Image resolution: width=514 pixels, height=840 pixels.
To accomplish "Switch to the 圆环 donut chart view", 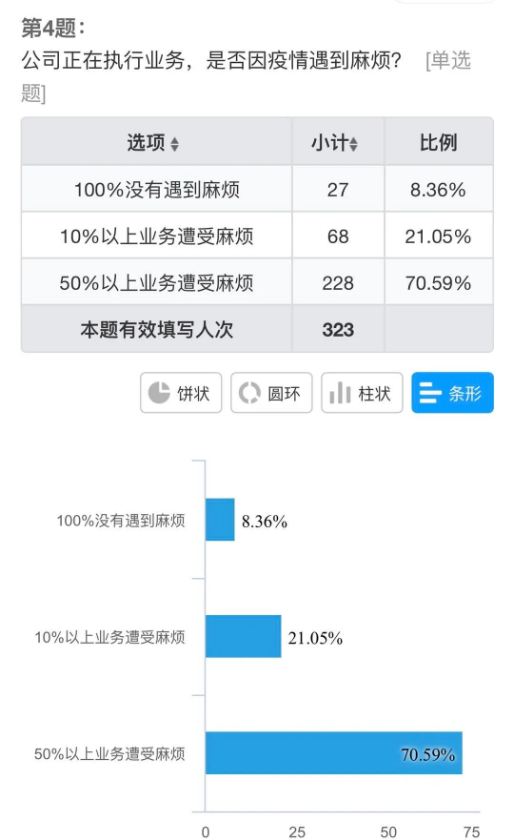I will point(271,393).
